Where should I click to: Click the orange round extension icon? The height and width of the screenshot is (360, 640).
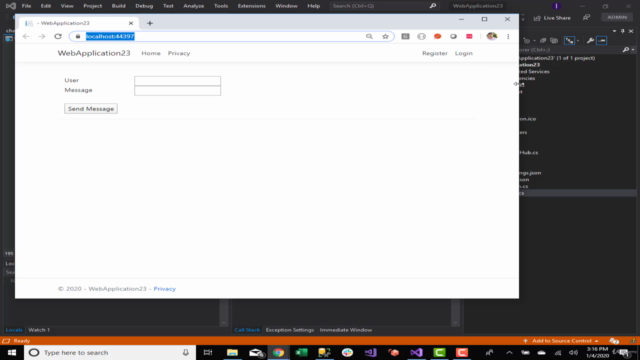438,36
